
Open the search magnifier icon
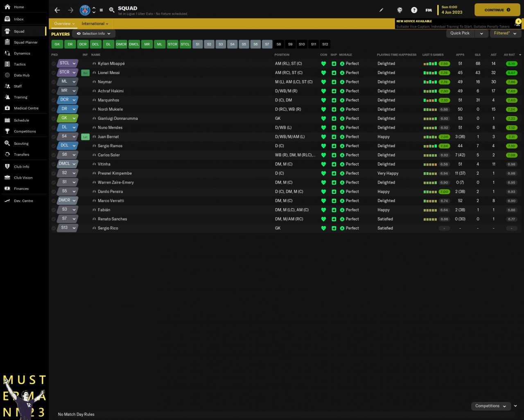[x=112, y=10]
